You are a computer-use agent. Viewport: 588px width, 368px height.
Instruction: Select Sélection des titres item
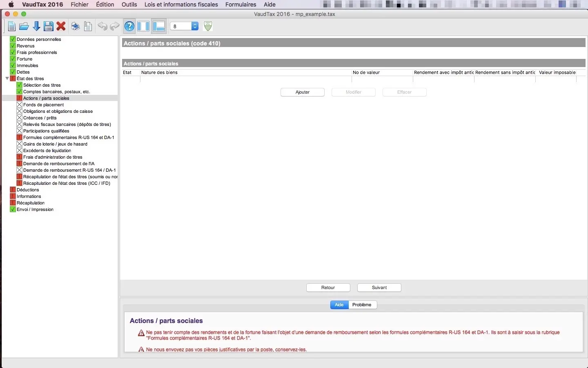coord(42,85)
